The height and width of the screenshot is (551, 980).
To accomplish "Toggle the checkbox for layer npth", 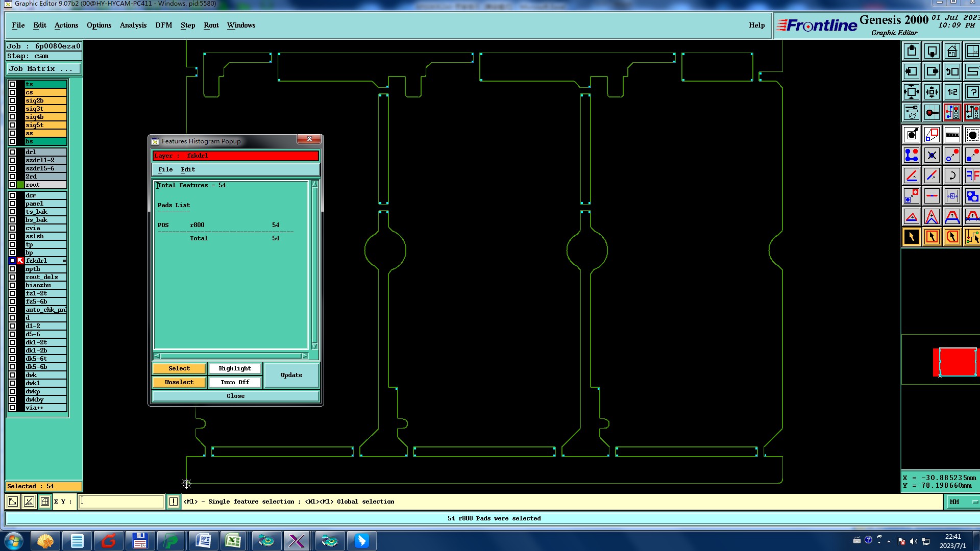I will click(x=12, y=269).
